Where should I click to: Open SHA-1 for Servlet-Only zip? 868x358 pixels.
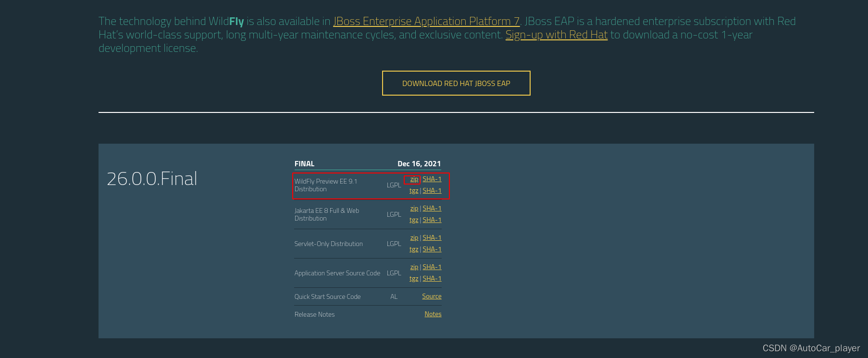pyautogui.click(x=432, y=238)
